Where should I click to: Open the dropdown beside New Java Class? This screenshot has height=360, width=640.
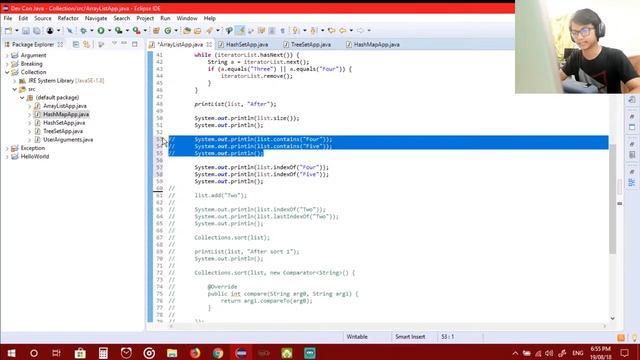click(x=176, y=30)
